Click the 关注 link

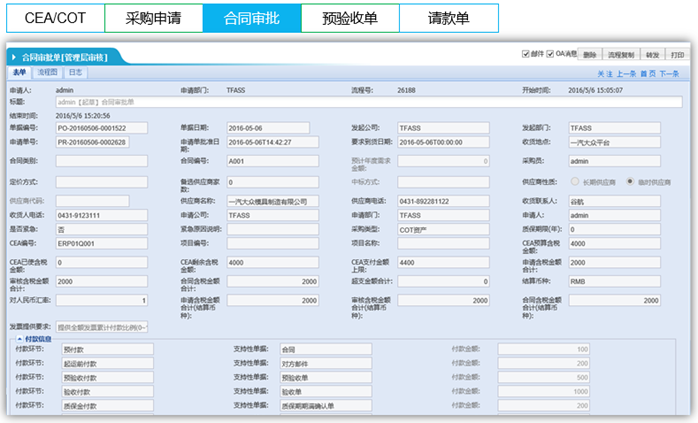pos(605,74)
